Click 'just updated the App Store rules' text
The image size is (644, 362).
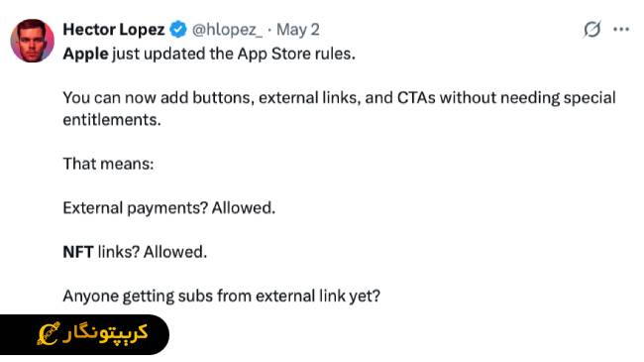pyautogui.click(x=234, y=55)
